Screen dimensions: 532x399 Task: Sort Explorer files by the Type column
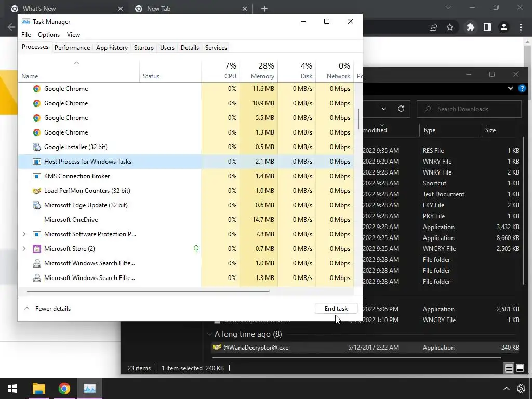450,130
